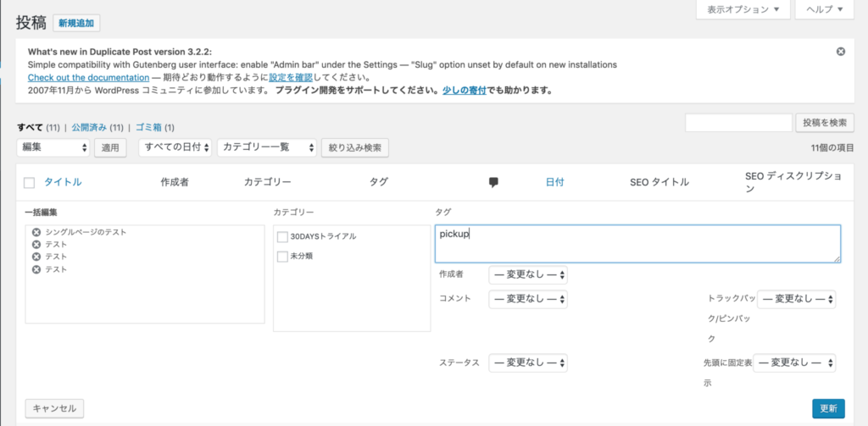
Task: Click the comments bubble column icon
Action: tap(493, 182)
